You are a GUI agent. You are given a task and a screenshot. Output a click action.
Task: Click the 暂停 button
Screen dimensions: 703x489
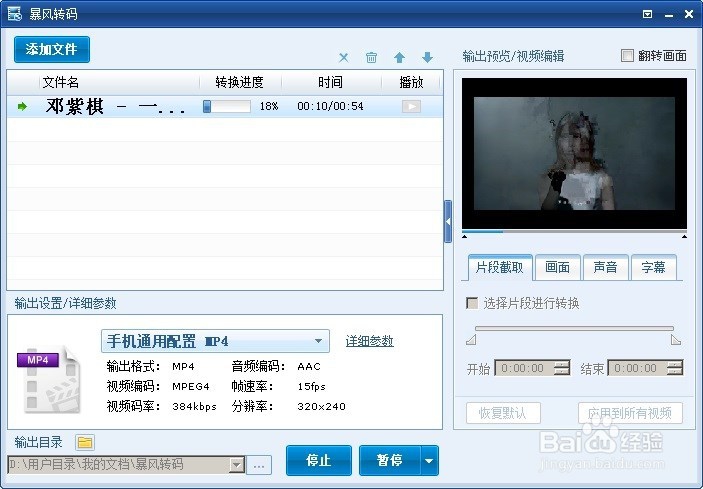point(390,460)
